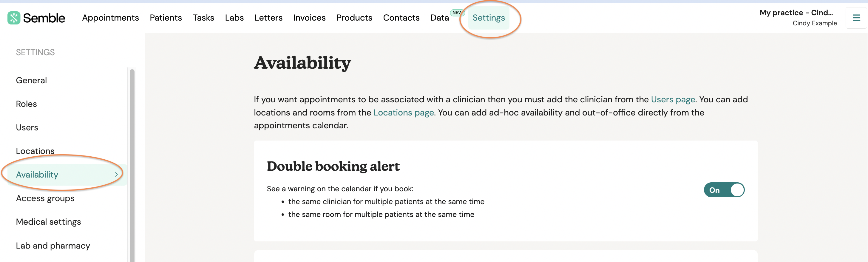
Task: Open the Letters menu item
Action: tap(268, 18)
